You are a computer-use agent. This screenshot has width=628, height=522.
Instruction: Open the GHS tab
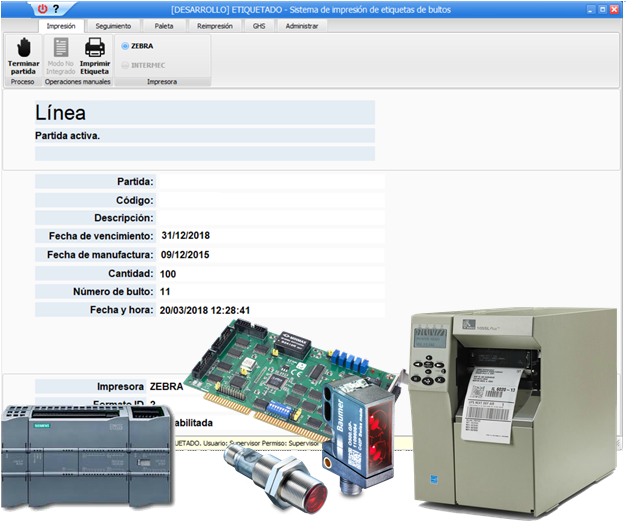tap(259, 26)
